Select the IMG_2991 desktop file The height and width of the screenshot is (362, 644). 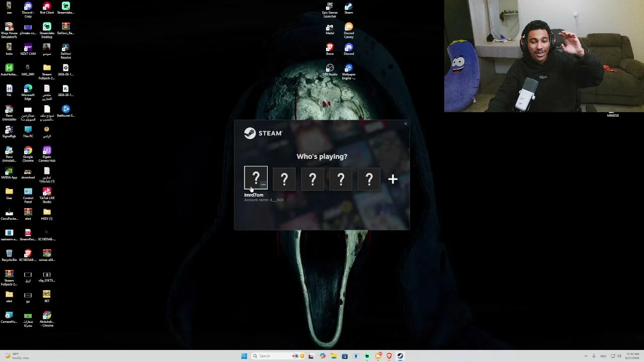tap(28, 70)
